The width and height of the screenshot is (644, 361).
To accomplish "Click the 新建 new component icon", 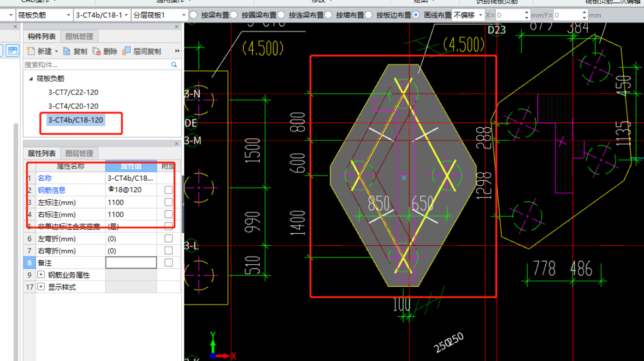I will point(31,51).
